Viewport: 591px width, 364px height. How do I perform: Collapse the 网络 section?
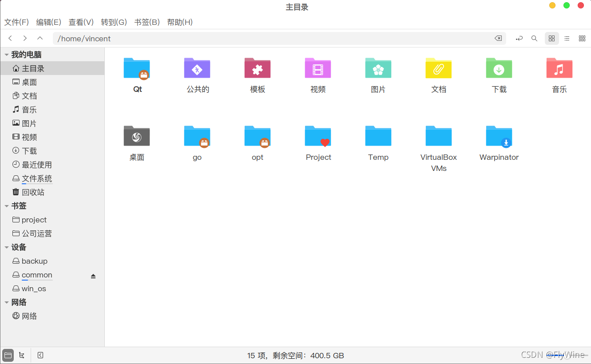(x=7, y=303)
